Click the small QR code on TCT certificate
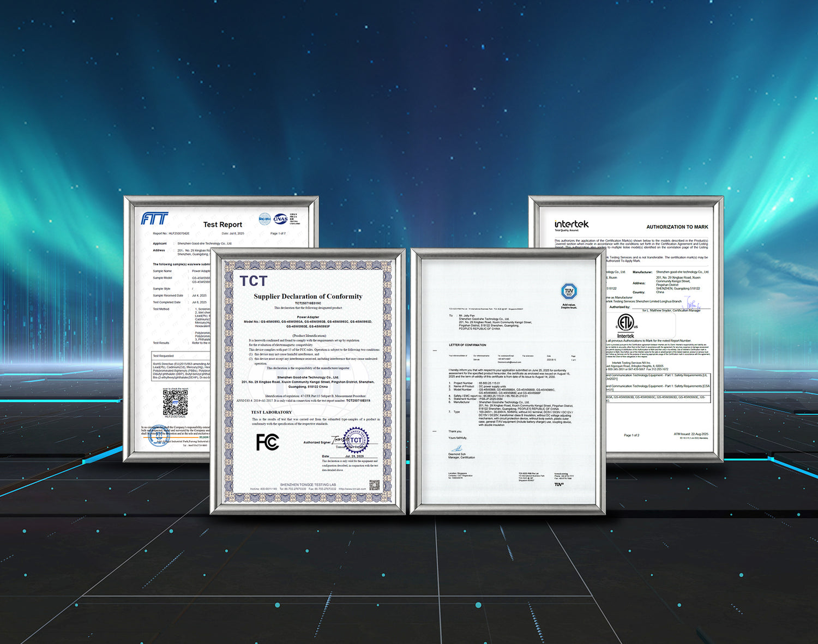 click(374, 485)
